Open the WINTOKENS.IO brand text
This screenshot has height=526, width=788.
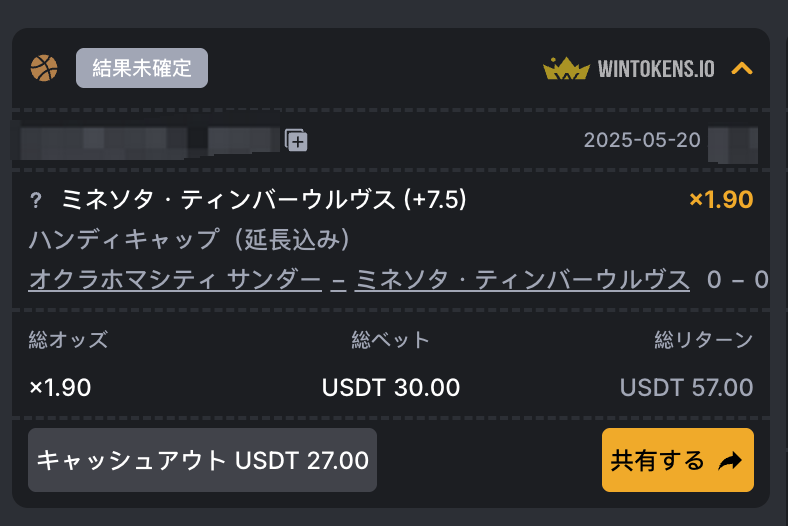(656, 69)
